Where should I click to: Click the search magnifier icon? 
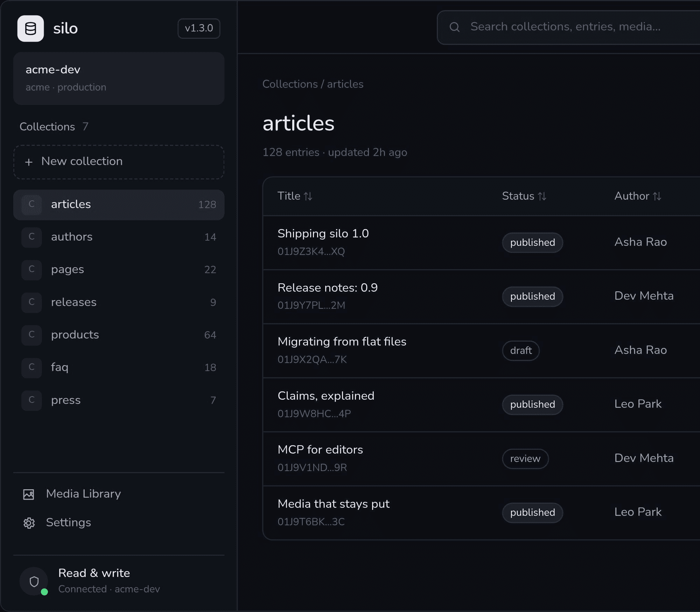[454, 27]
